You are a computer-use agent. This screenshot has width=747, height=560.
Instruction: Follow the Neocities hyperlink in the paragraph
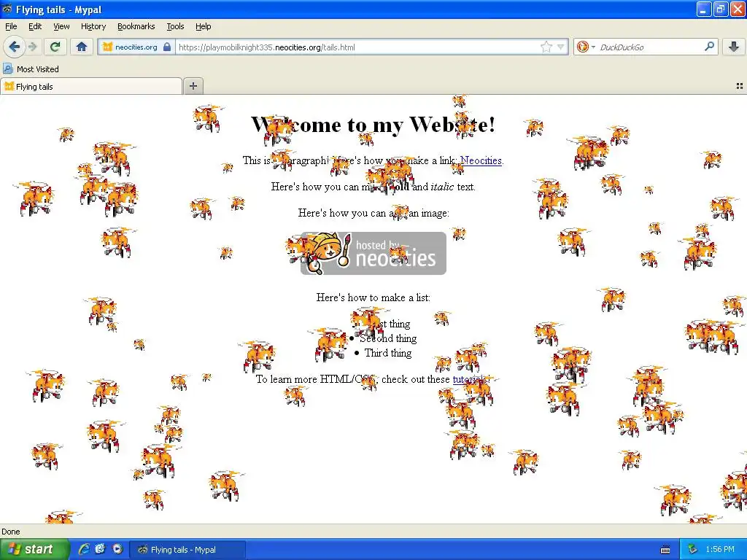pos(481,160)
